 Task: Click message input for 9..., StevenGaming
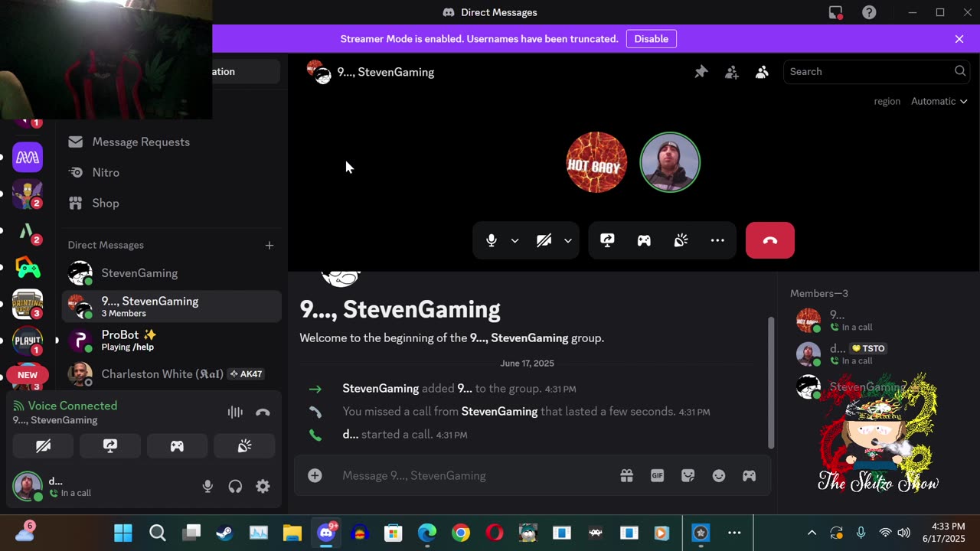475,475
